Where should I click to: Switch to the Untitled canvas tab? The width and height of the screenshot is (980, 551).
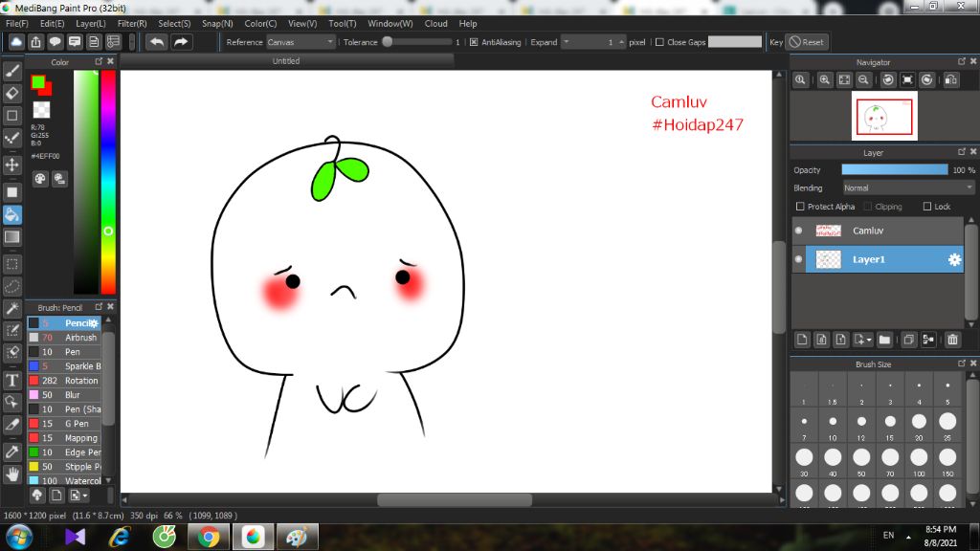(286, 60)
